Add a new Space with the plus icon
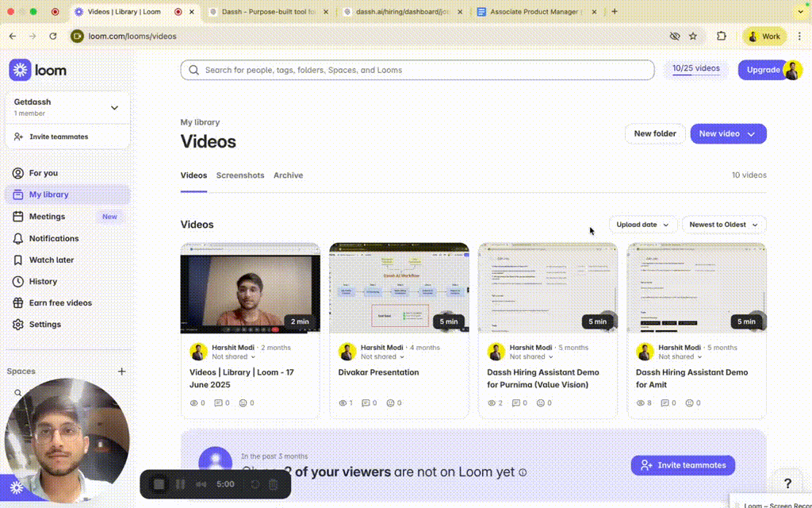 pyautogui.click(x=121, y=371)
